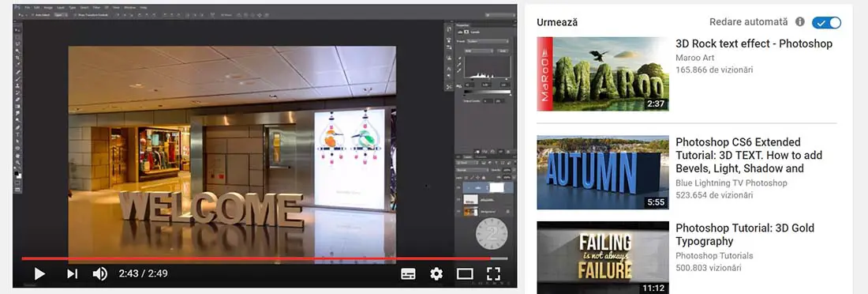
Task: Open the Maroo Art channel
Action: pos(694,58)
